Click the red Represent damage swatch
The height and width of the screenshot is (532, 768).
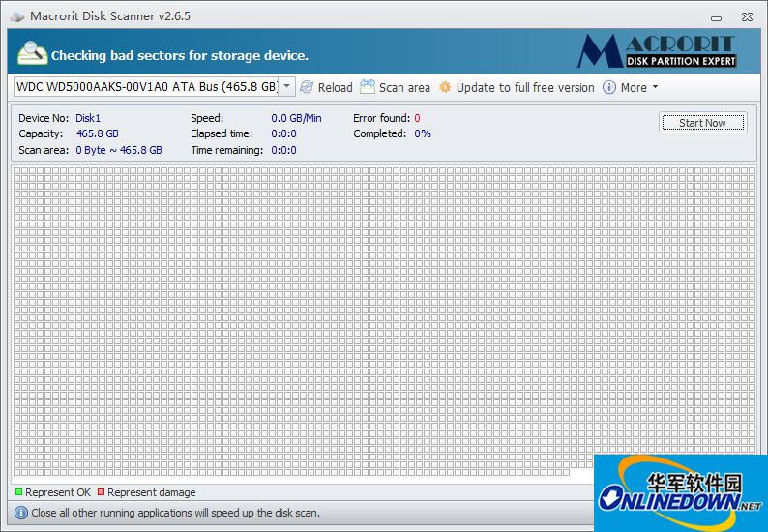[x=101, y=491]
